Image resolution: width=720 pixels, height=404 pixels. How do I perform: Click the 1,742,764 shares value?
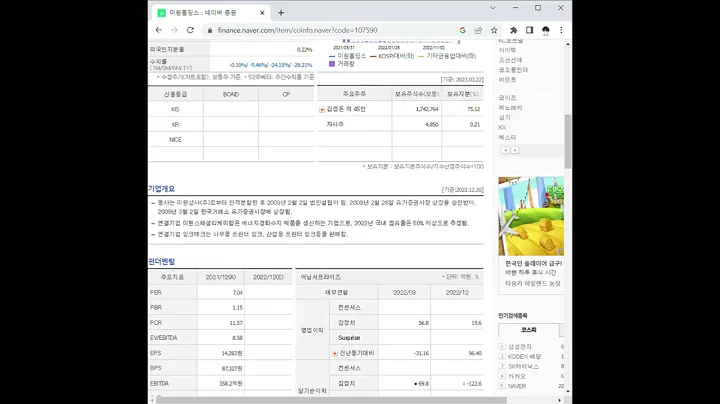point(427,109)
